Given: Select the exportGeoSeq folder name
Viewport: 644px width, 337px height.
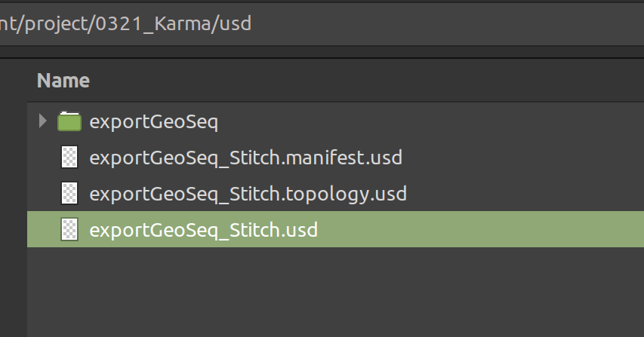Looking at the screenshot, I should pos(153,122).
